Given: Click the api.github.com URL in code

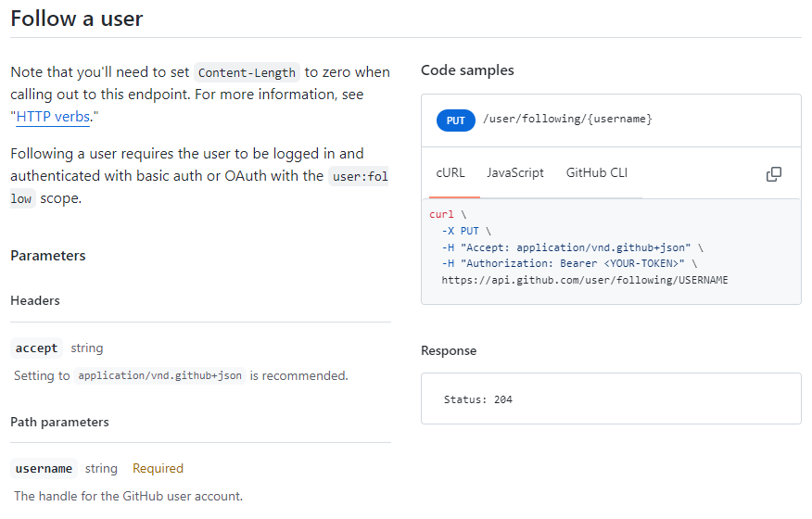Looking at the screenshot, I should coord(585,280).
